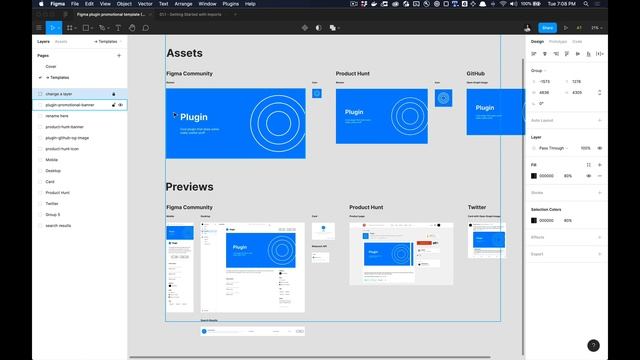The image size is (640, 360).
Task: Click the Selection Colors black swatch
Action: coord(534,220)
